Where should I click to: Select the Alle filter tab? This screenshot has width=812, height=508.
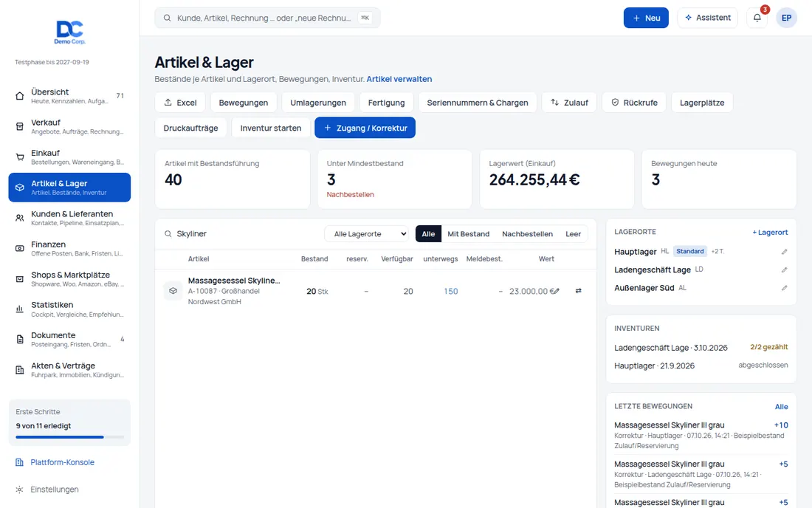click(428, 234)
